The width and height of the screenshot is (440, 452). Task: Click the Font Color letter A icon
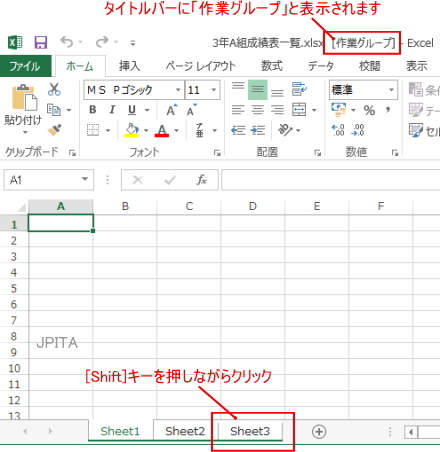[162, 130]
